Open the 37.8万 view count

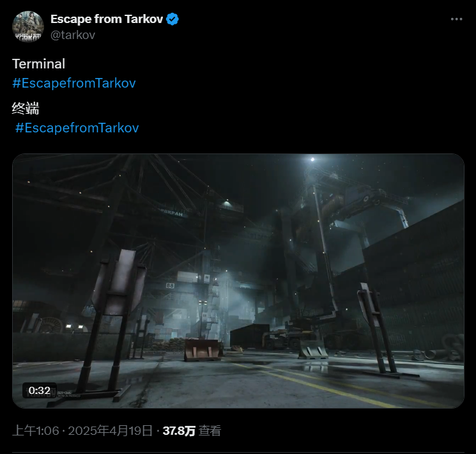click(179, 430)
